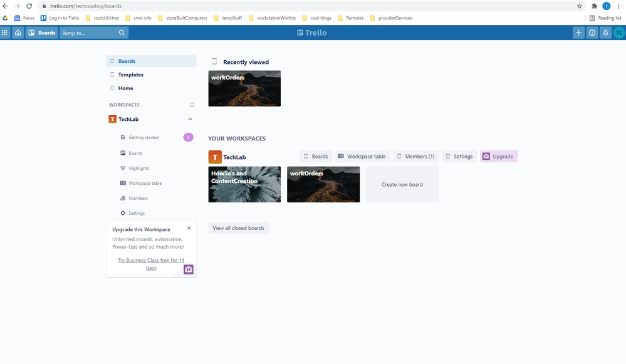Open the providedServices bookmark folder
Screen dimensions: 626x364
[x=391, y=18]
